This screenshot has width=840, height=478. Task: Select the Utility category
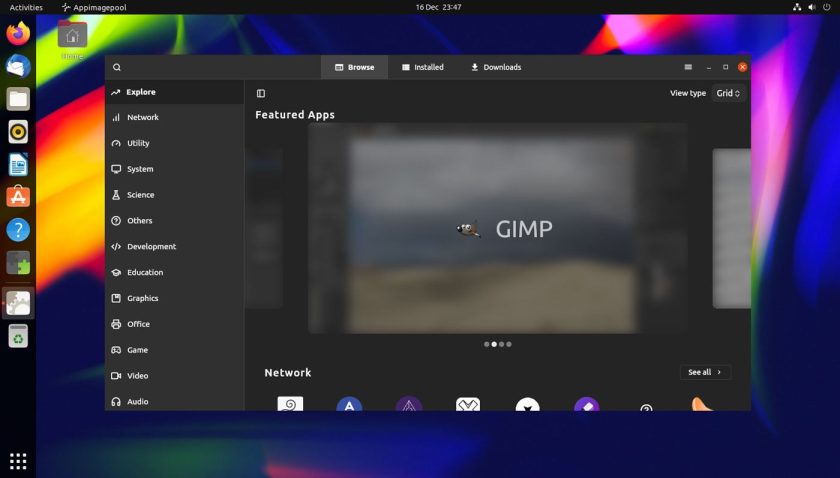click(x=175, y=143)
